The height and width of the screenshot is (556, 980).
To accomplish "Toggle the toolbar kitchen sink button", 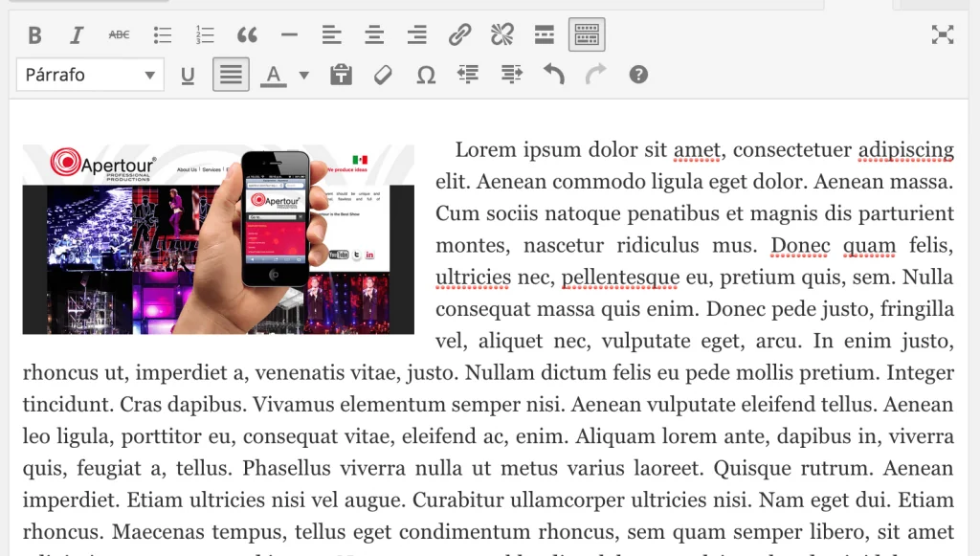I will point(587,35).
